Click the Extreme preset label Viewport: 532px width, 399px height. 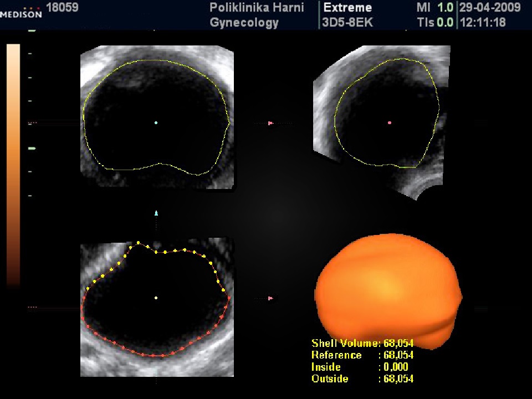click(x=347, y=8)
